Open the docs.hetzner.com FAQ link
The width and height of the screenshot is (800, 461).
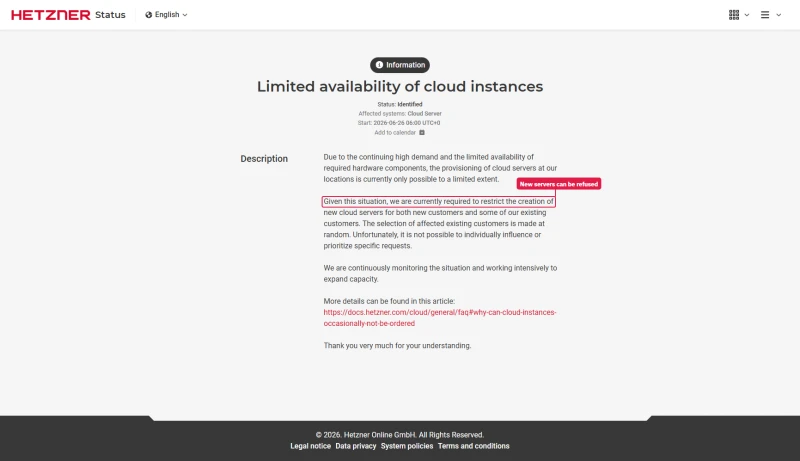point(440,318)
